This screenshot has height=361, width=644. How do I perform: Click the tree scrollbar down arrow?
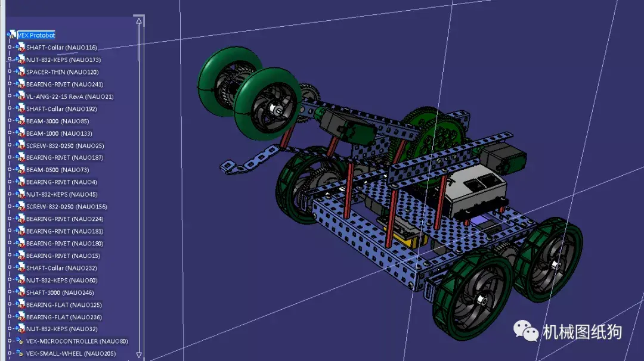click(139, 356)
